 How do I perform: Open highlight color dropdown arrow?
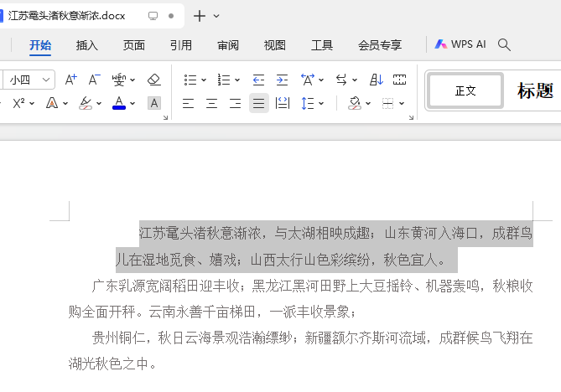tap(99, 104)
